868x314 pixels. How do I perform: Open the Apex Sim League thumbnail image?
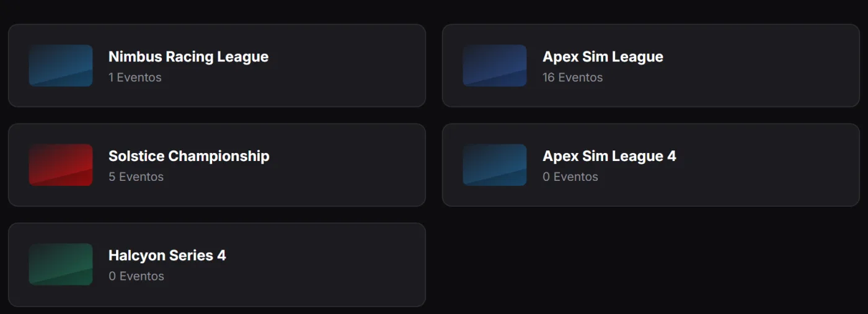coord(495,66)
